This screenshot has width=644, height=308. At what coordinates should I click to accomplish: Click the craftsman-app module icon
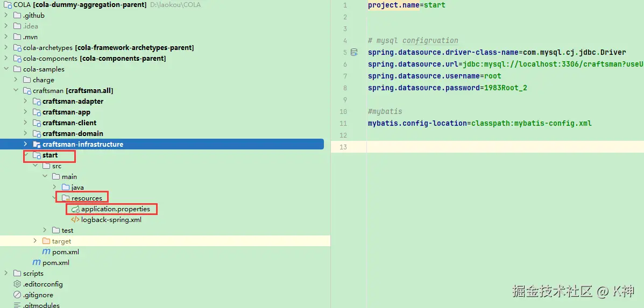[37, 112]
